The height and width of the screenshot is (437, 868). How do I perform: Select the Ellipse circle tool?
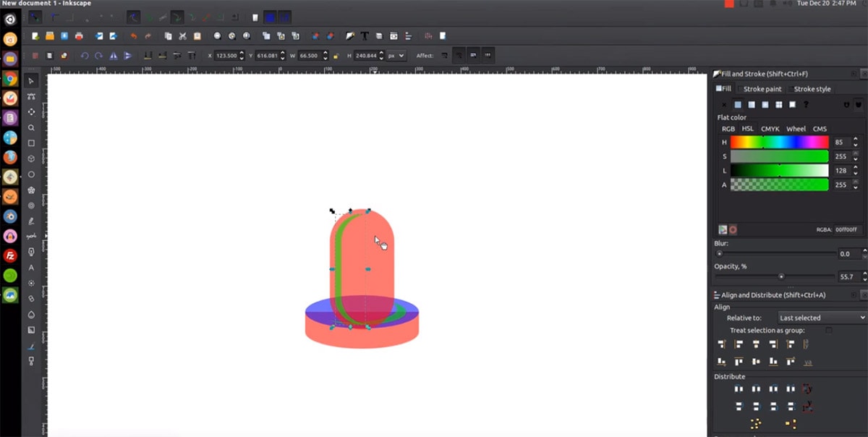(31, 174)
